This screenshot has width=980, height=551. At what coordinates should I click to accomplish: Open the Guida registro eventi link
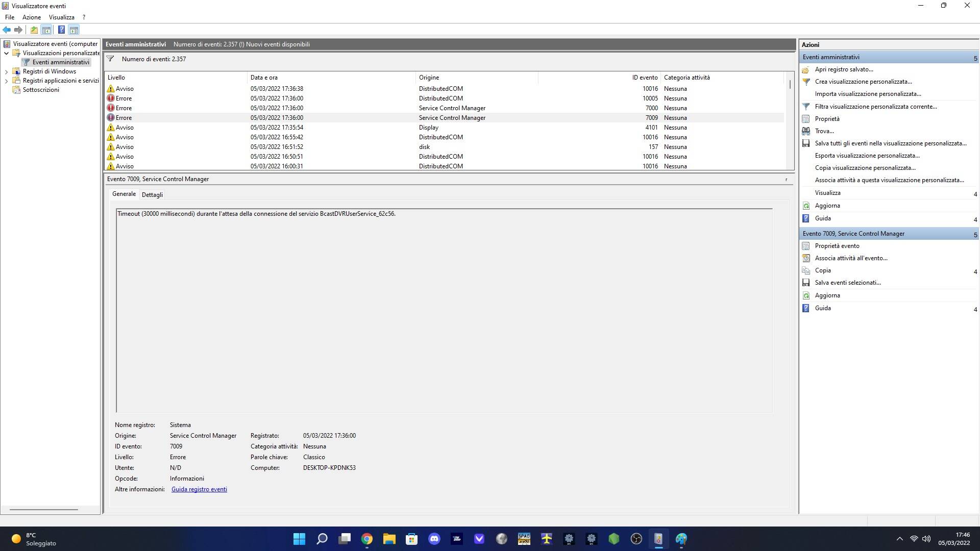click(x=199, y=489)
